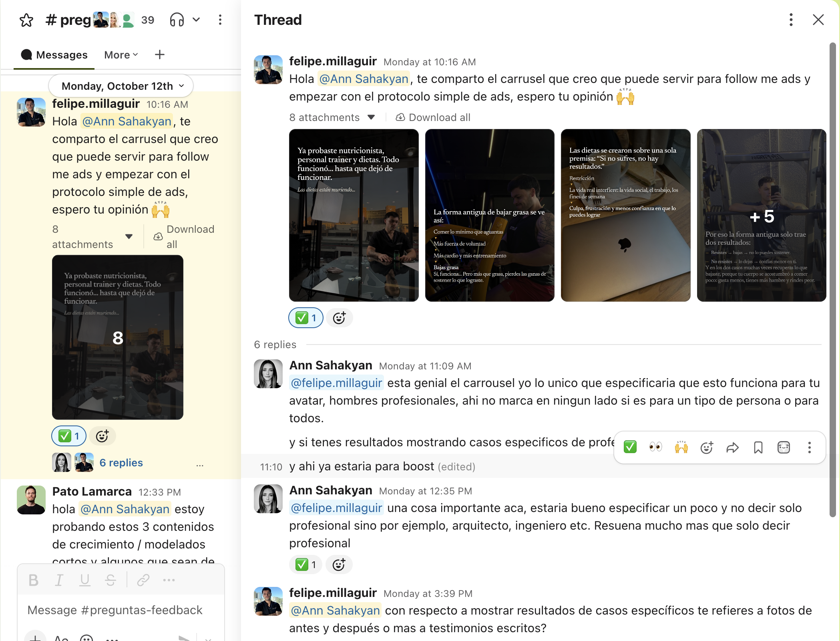Toggle strikethrough formatting in composer
Screen dimensions: 840x641
(111, 580)
